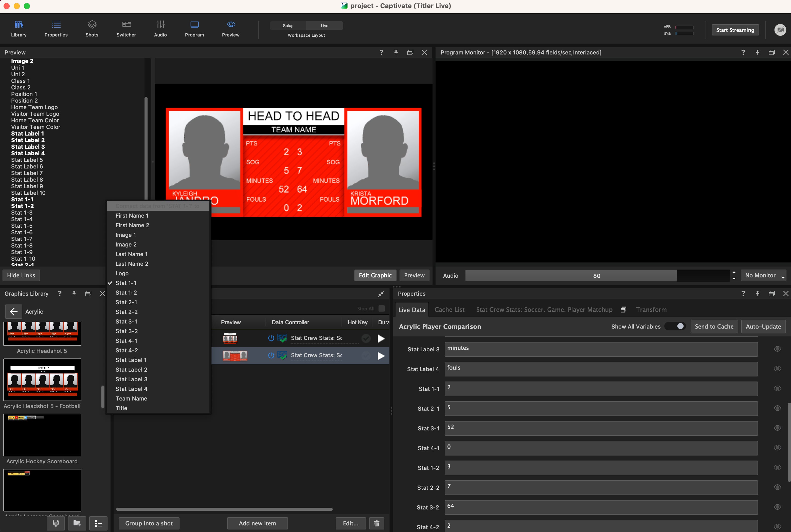791x532 pixels.
Task: Click the Edit Graphic button
Action: tap(375, 275)
